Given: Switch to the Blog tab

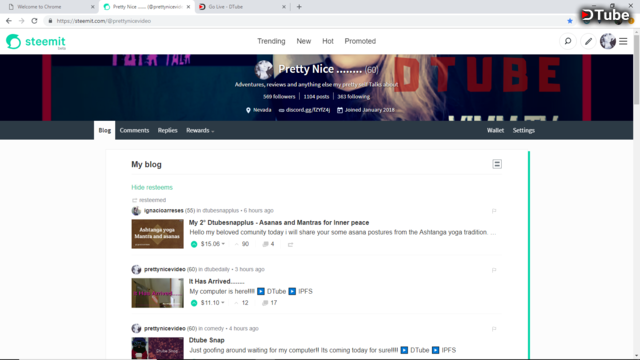Looking at the screenshot, I should tap(104, 130).
